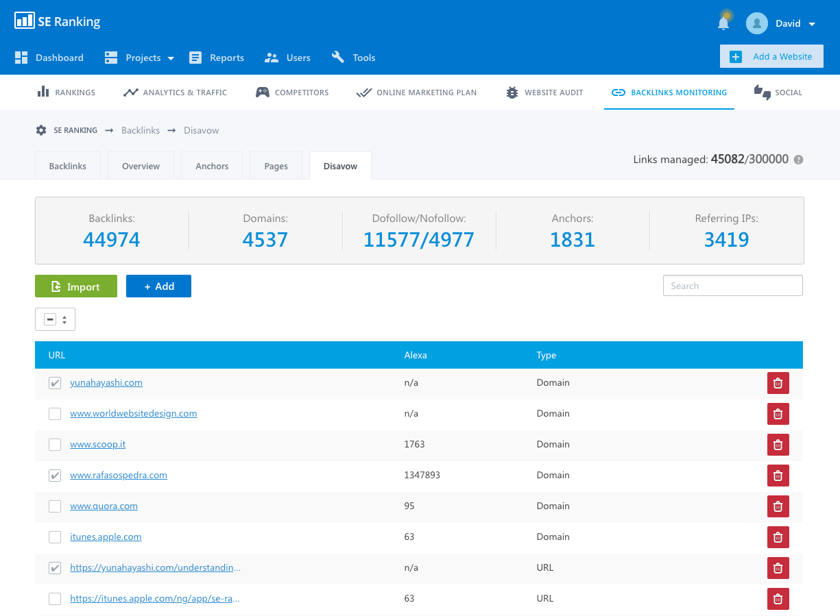The height and width of the screenshot is (616, 840).
Task: Click the Dofollow/Nofollow value 11577/4977
Action: pyautogui.click(x=419, y=239)
